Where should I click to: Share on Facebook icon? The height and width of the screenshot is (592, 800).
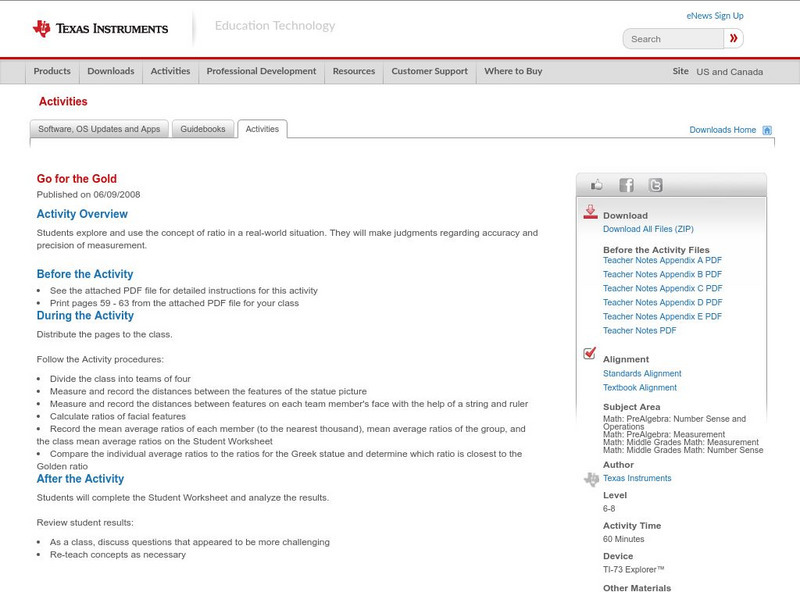626,185
